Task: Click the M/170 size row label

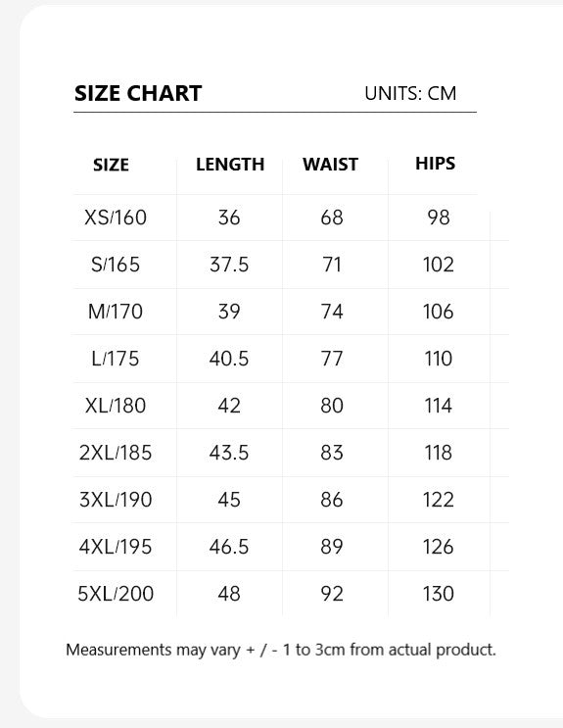Action: [x=116, y=312]
